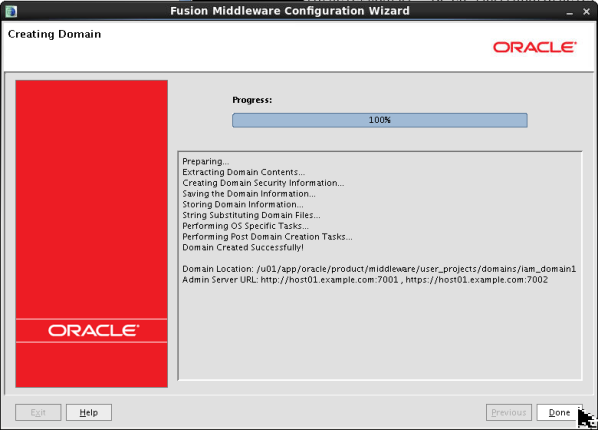Close the Configuration Wizard window
This screenshot has height=430, width=598.
587,12
